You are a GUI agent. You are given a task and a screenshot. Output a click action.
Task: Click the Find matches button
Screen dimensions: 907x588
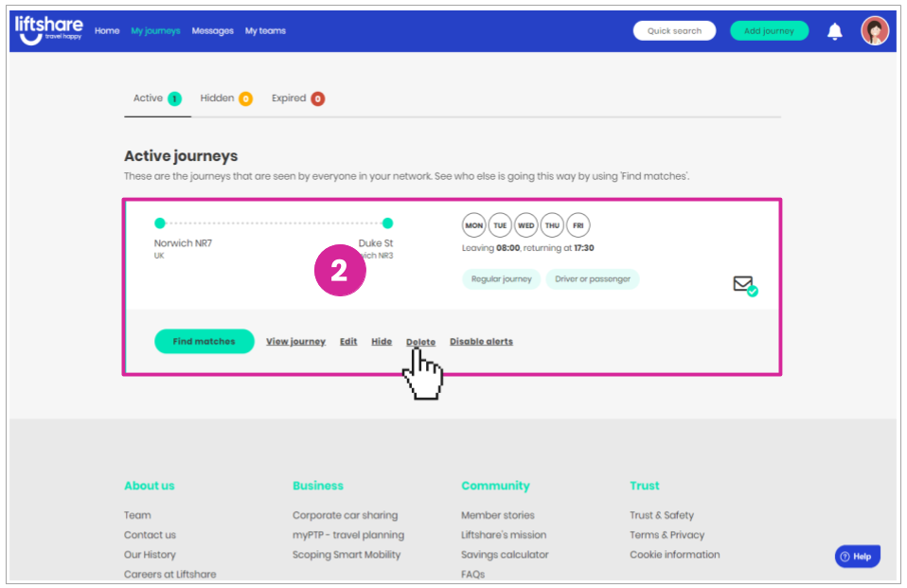tap(205, 342)
